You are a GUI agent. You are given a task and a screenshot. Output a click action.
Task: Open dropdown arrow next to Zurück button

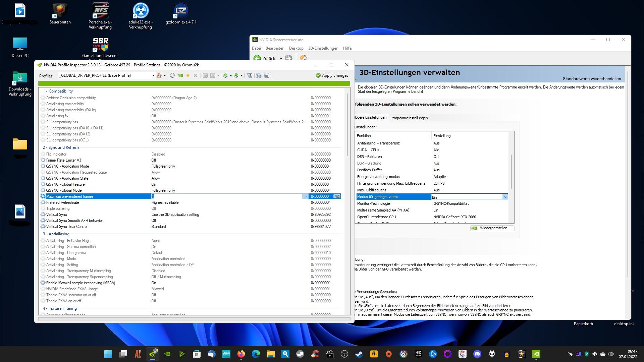[281, 59]
